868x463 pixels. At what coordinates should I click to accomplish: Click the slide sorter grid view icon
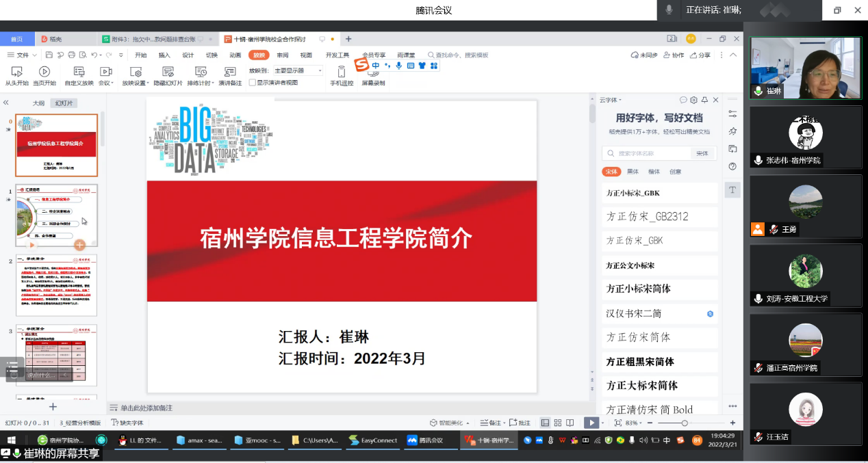[558, 423]
